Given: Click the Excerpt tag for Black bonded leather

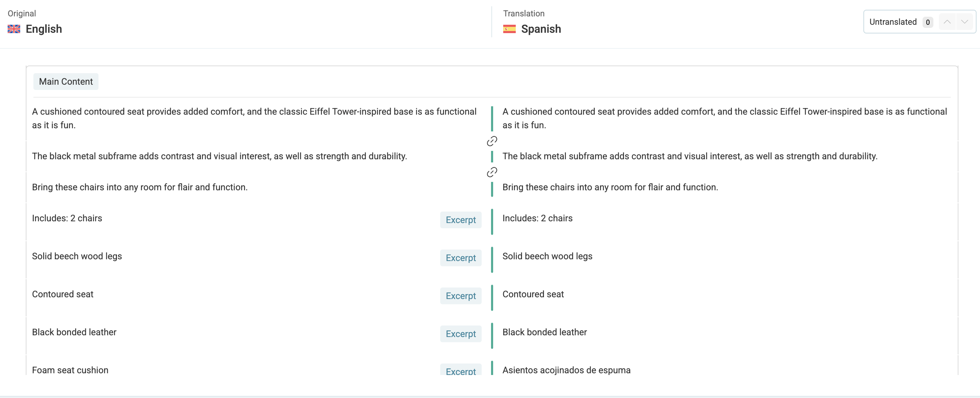Looking at the screenshot, I should click(x=460, y=334).
